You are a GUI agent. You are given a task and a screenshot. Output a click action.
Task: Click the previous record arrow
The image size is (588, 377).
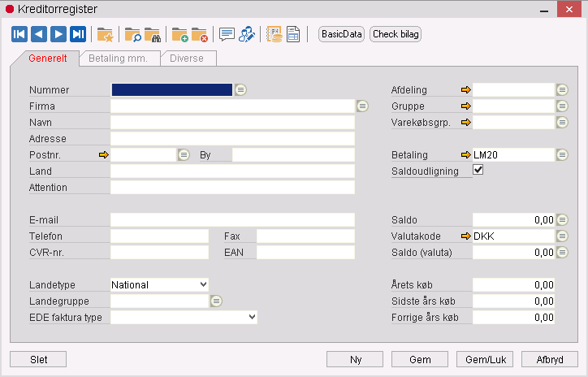(38, 34)
